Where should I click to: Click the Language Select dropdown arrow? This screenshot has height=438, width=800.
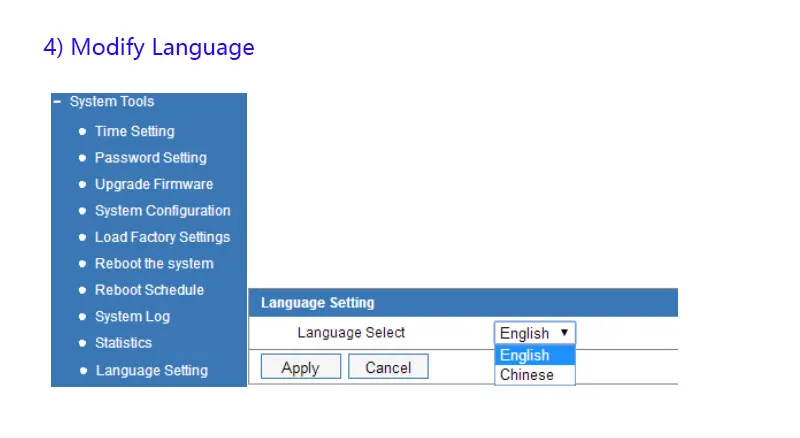pyautogui.click(x=564, y=333)
